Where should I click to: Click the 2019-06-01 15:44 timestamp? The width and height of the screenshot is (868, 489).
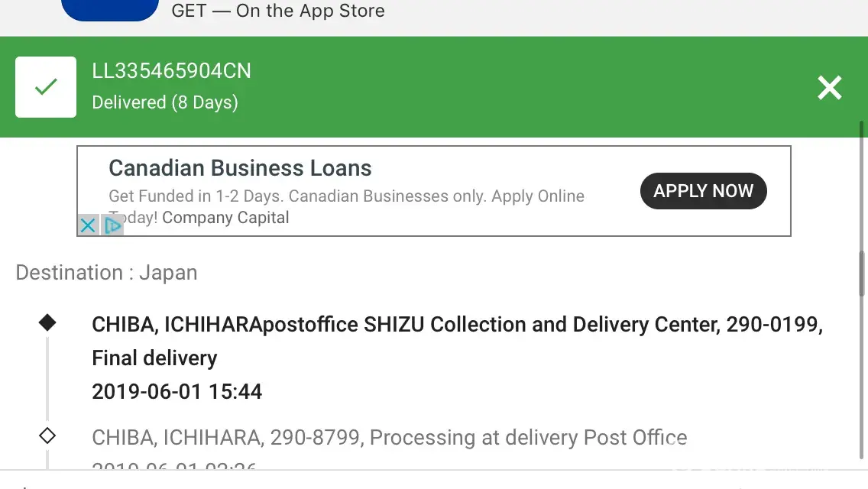(177, 392)
